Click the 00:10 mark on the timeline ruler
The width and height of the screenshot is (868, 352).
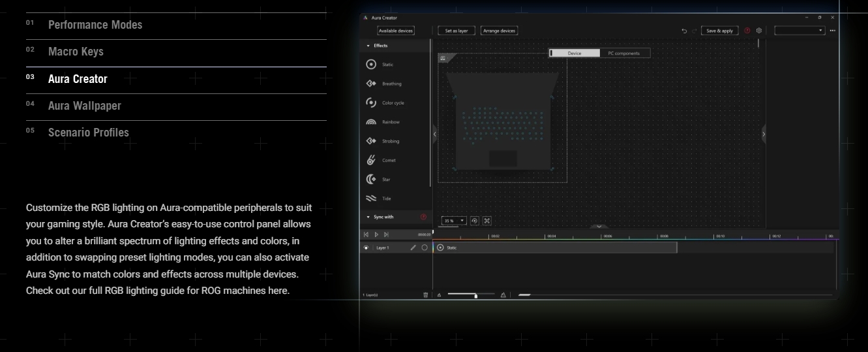[x=719, y=236]
